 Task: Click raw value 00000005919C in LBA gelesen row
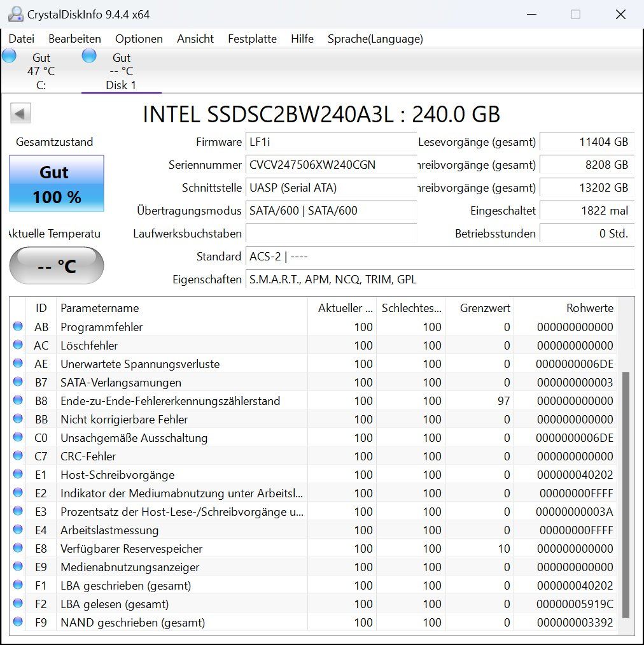pyautogui.click(x=575, y=604)
